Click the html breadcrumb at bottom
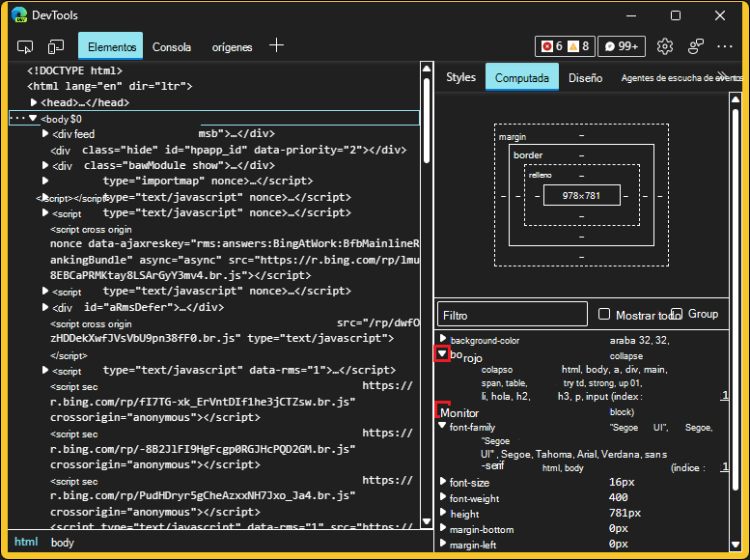The height and width of the screenshot is (560, 750). [26, 543]
